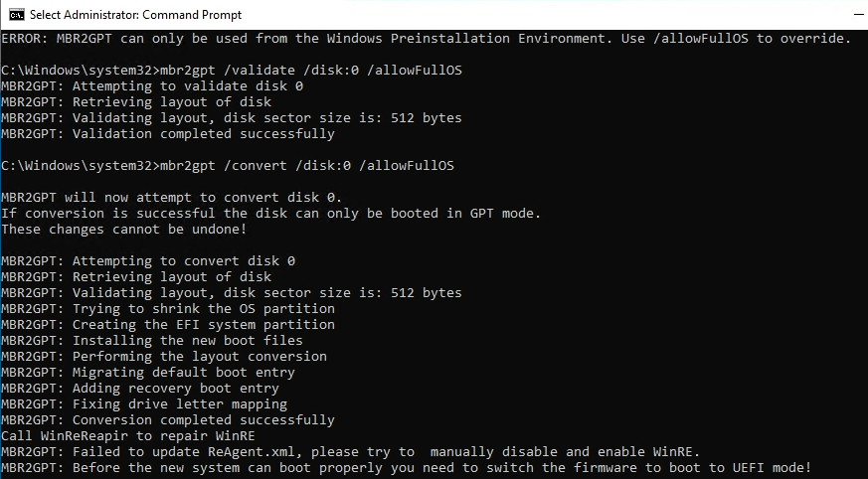Click the 'Attempting to convert disk 0' line
868x479 pixels.
(148, 261)
